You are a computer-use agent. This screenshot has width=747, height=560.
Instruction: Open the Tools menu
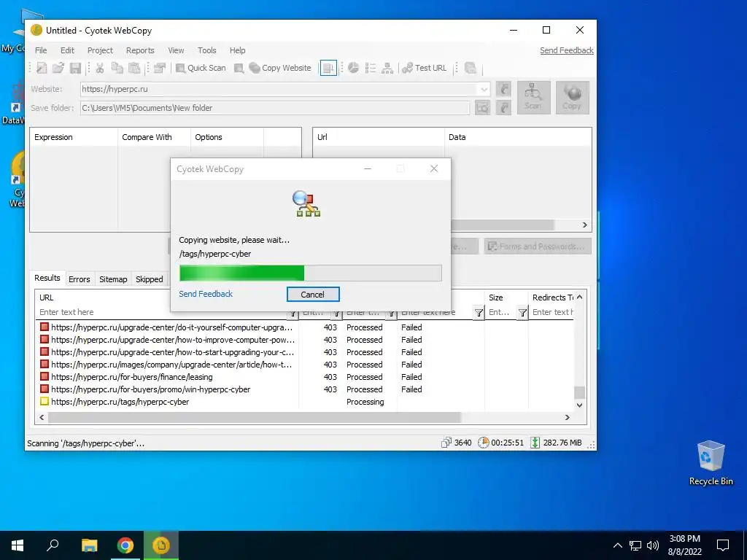(x=206, y=50)
